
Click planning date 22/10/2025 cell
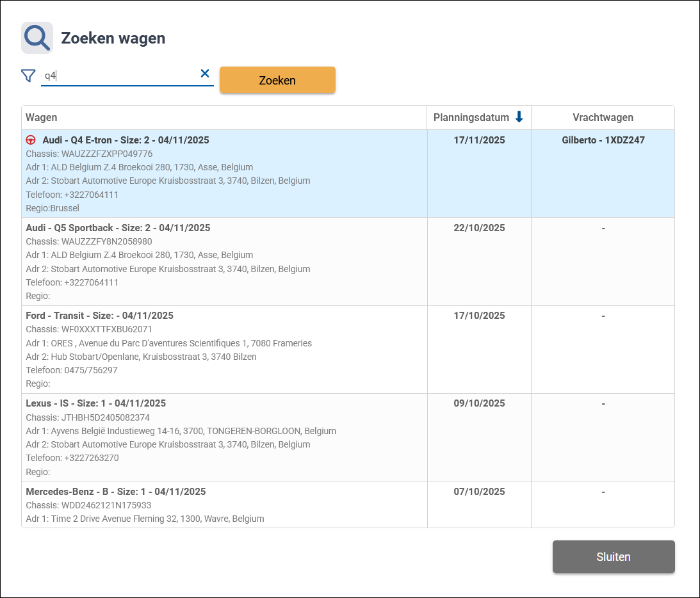click(479, 228)
